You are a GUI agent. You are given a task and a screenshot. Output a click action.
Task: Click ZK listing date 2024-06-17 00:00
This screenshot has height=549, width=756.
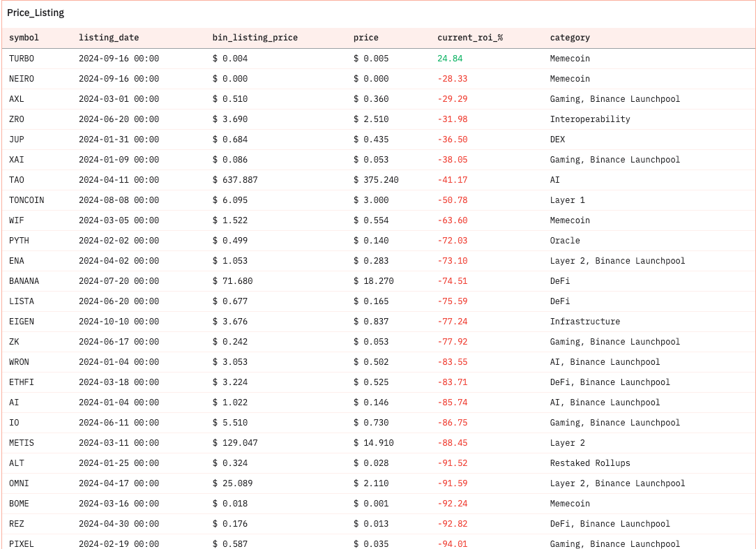coord(119,342)
